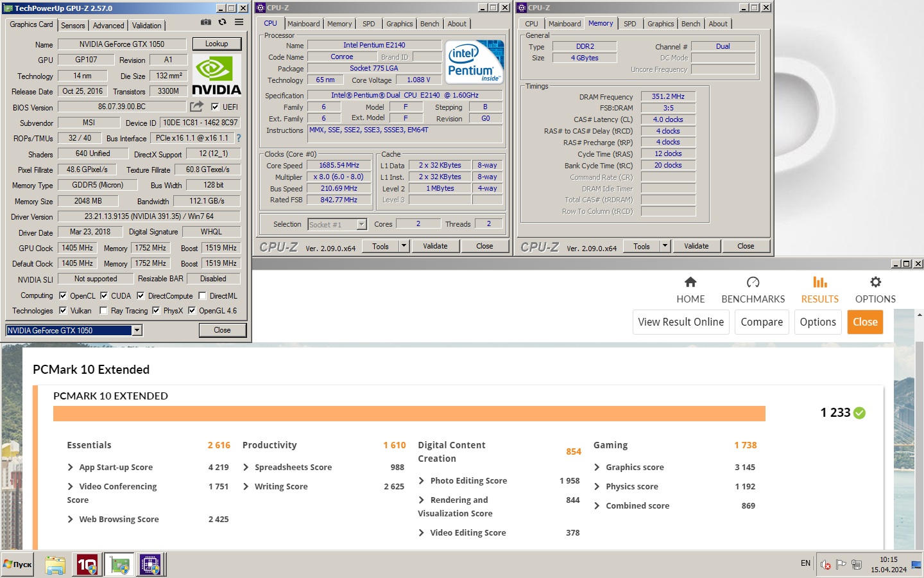This screenshot has width=924, height=578.
Task: Toggle the Ray Tracing checkbox
Action: coord(103,310)
